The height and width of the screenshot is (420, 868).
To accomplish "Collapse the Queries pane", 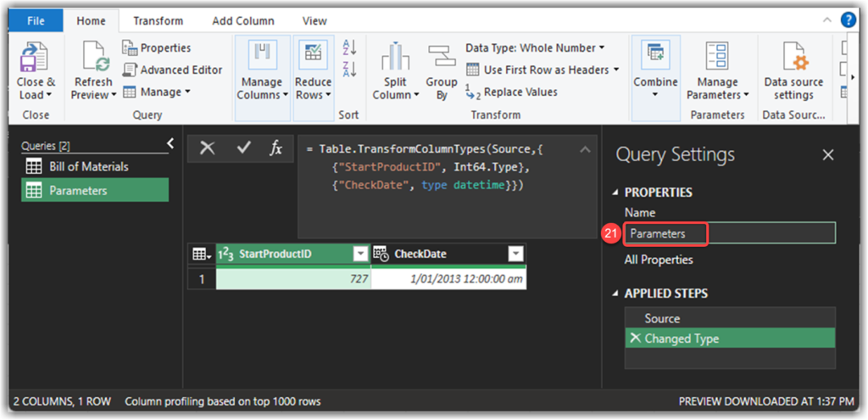I will (x=170, y=144).
